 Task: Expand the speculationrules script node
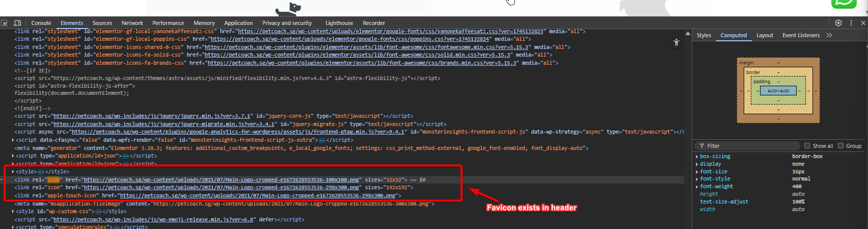[13, 227]
